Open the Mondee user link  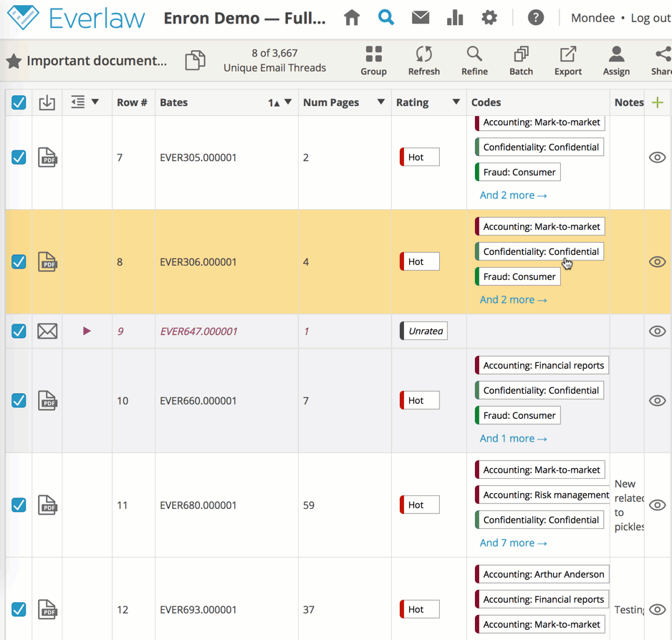(x=592, y=18)
